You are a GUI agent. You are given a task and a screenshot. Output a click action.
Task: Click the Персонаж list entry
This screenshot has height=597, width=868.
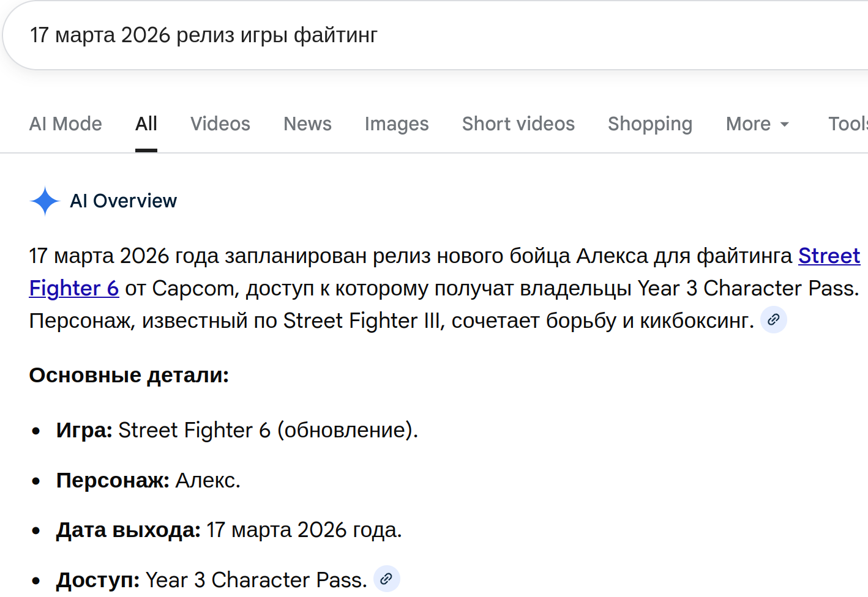pyautogui.click(x=147, y=480)
